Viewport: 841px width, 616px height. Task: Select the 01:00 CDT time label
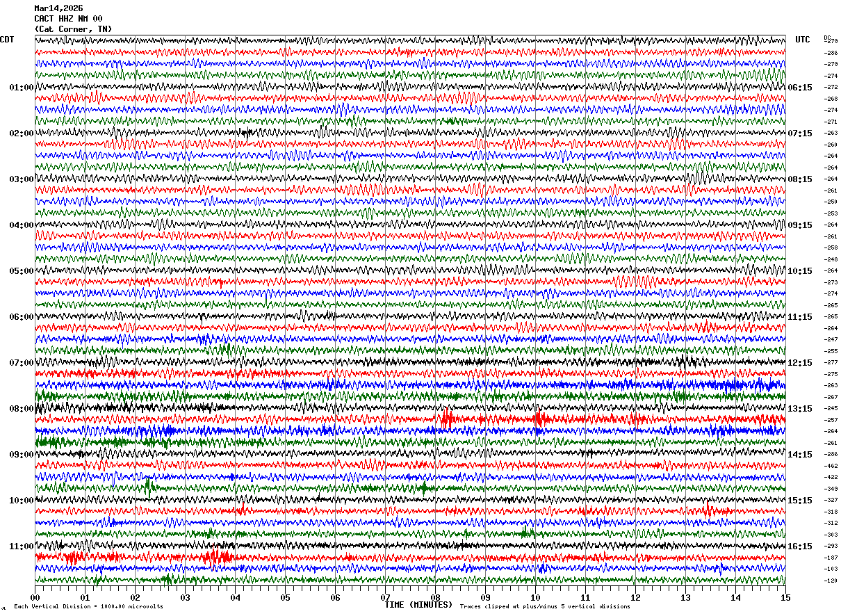[x=21, y=88]
